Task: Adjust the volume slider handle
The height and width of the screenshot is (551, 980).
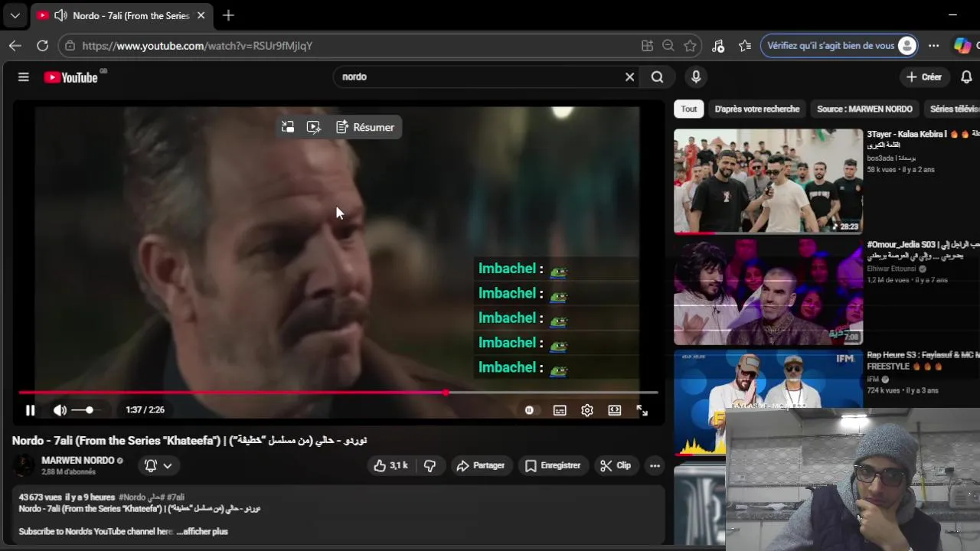Action: (90, 410)
